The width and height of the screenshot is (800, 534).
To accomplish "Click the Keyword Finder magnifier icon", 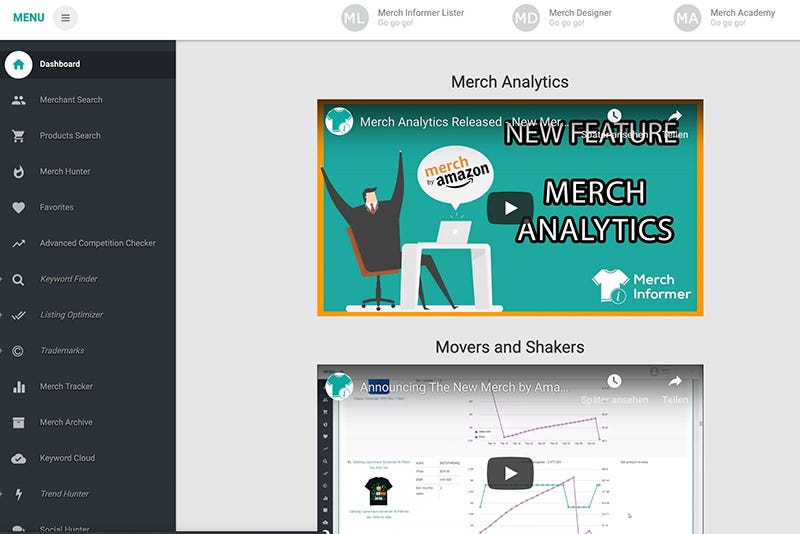I will point(18,279).
